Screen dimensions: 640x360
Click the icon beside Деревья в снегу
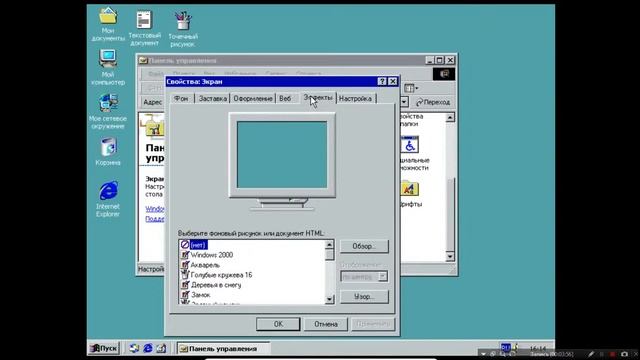click(x=185, y=285)
